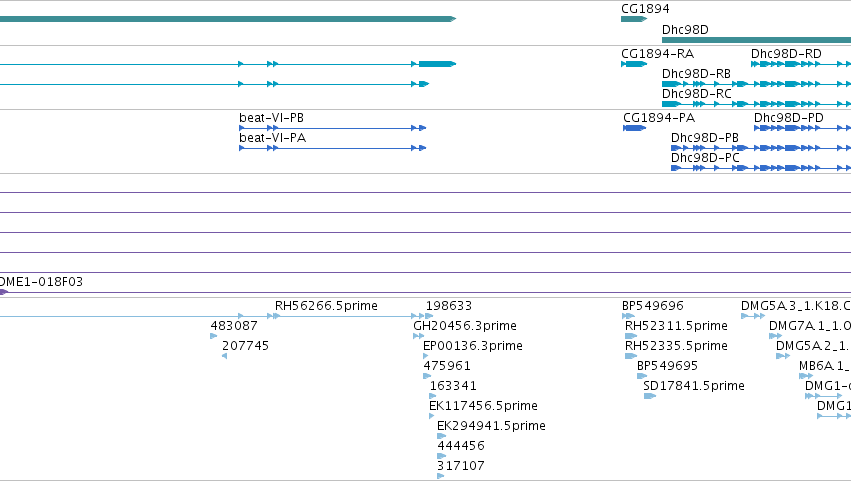Select protein CG1894-PA label

tap(659, 118)
